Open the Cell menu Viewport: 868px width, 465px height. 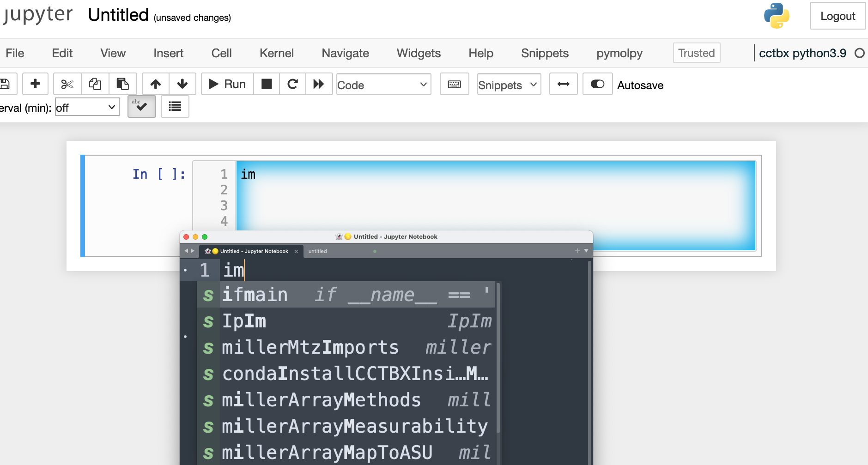[222, 53]
